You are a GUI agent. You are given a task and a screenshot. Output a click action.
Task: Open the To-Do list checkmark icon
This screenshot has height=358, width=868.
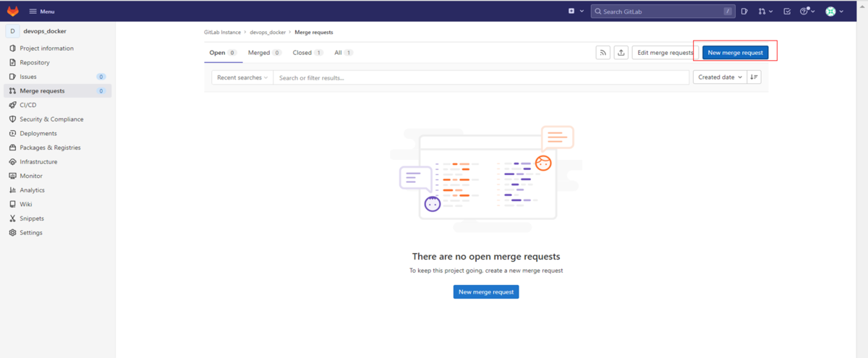point(787,12)
